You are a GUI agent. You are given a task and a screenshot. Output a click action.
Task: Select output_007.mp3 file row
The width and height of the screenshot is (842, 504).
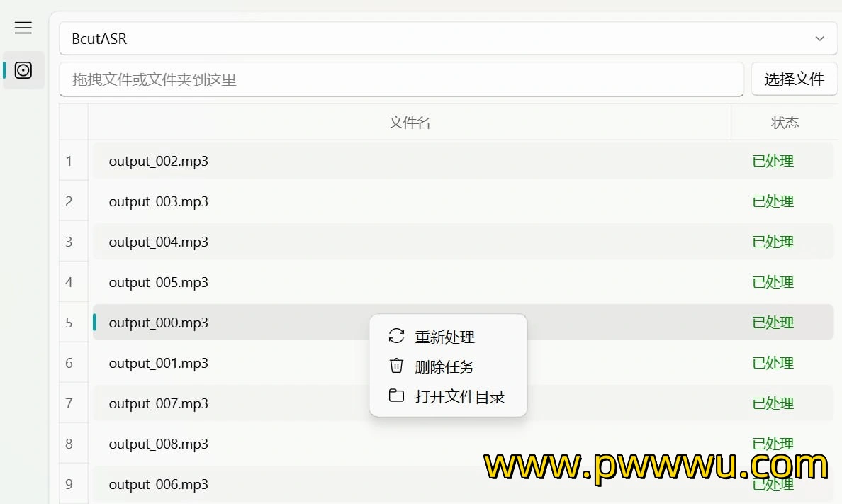coord(463,403)
